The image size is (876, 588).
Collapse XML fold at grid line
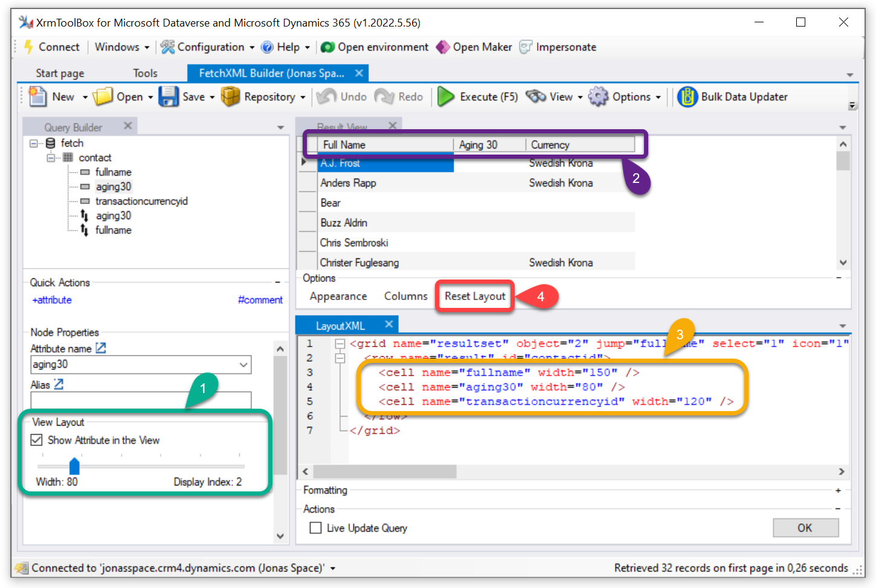(340, 344)
